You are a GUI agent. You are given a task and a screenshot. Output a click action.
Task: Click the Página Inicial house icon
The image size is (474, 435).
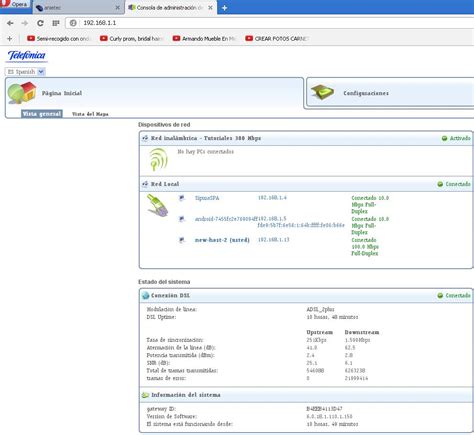[x=22, y=93]
